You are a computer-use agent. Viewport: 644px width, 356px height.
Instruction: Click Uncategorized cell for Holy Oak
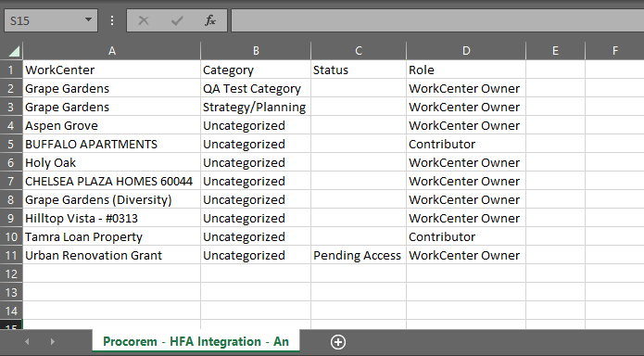point(256,163)
